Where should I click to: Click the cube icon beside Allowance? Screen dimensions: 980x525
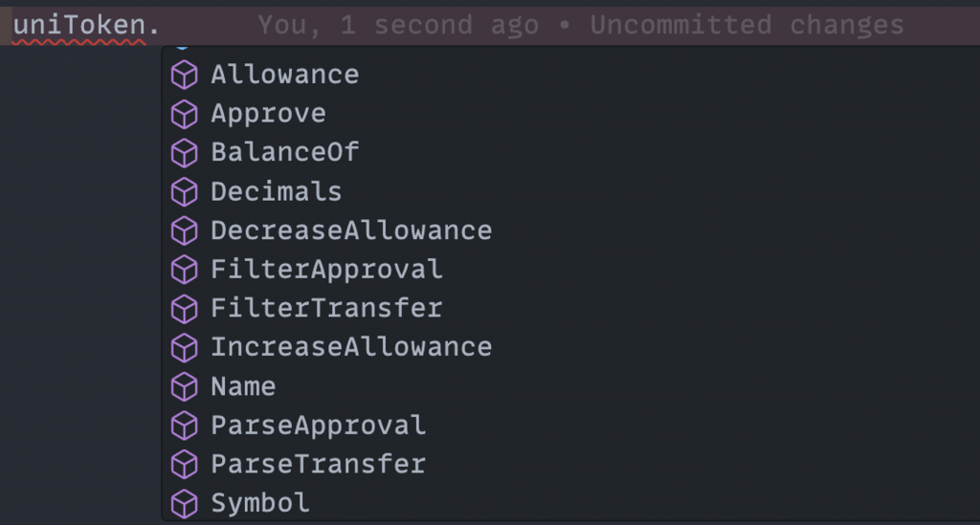point(185,76)
